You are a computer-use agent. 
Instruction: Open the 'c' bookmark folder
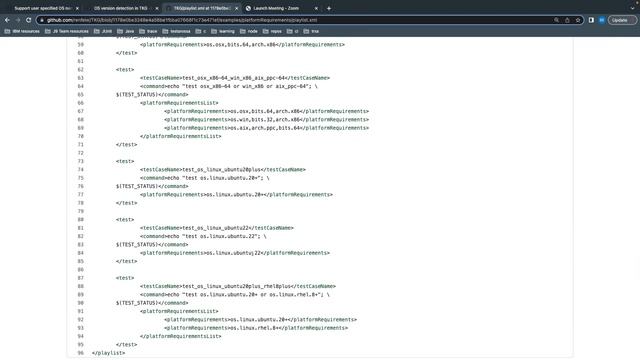[x=201, y=31]
